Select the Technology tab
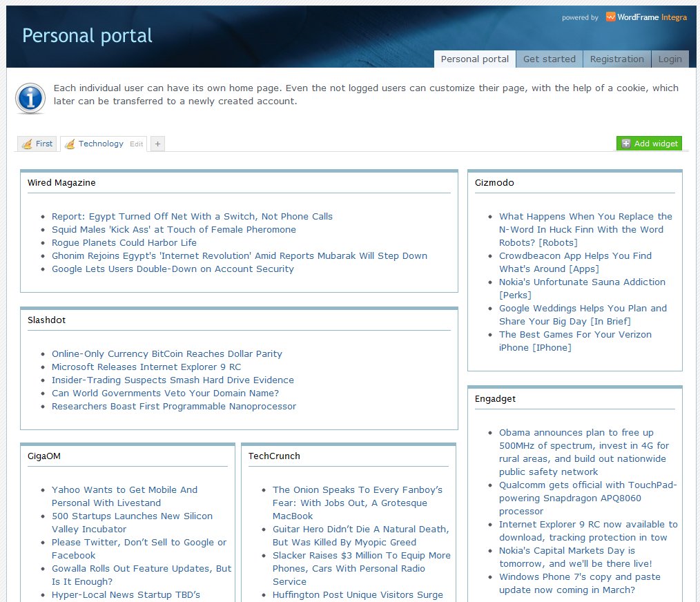This screenshot has width=700, height=602. tap(101, 144)
